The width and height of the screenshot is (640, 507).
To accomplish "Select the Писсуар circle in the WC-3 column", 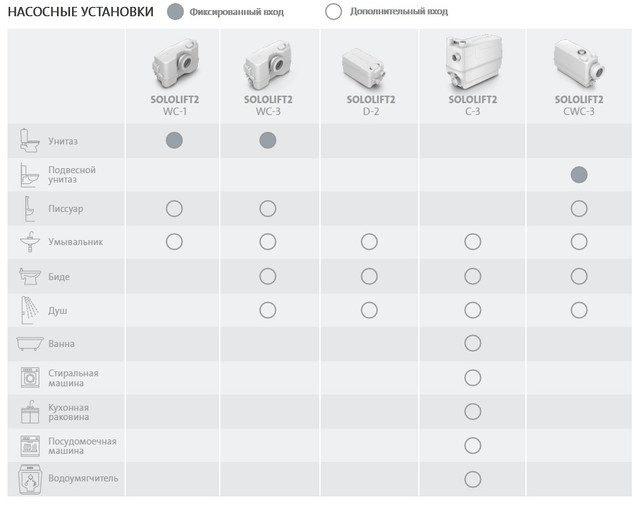I will 268,209.
